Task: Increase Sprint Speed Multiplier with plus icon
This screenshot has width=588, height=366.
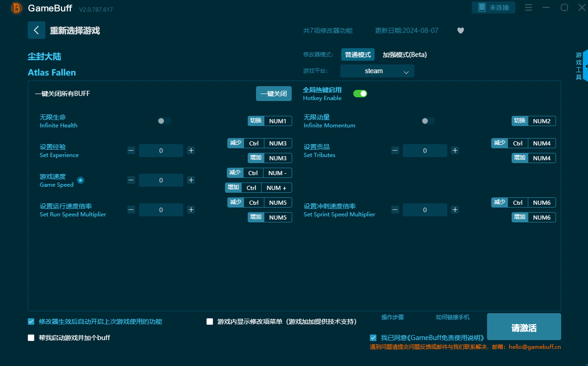Action: click(x=455, y=210)
